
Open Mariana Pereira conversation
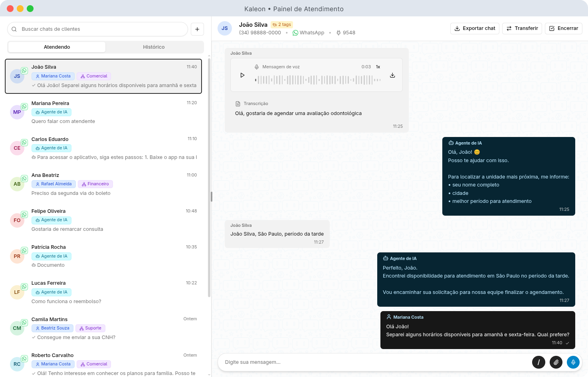103,112
